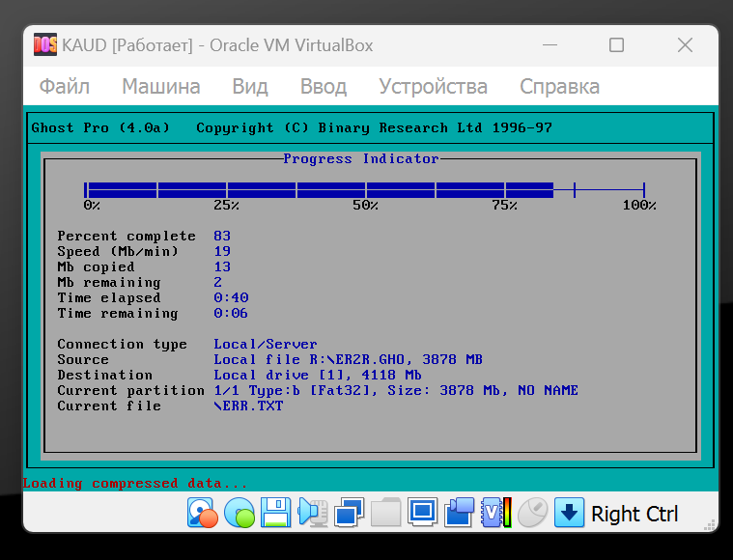Click the keyboard capture arrow icon
The image size is (733, 560).
point(569,513)
